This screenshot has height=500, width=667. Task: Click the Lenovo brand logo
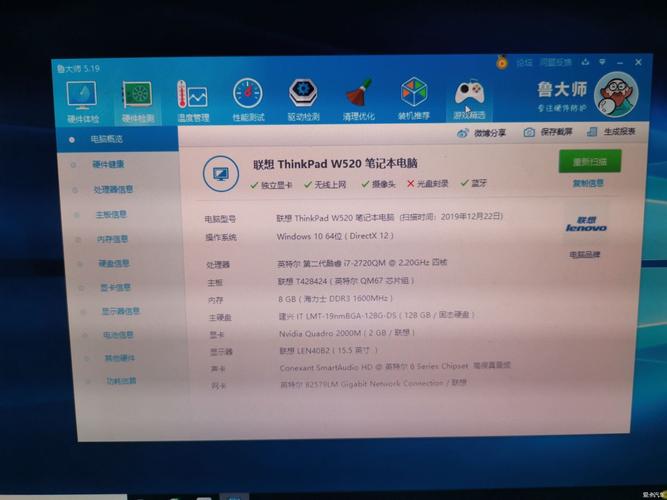pos(586,225)
